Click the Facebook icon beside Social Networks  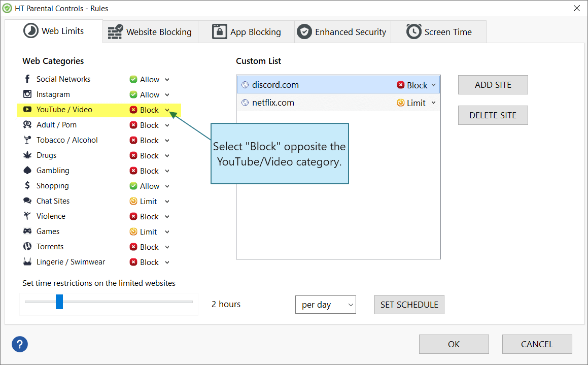27,79
